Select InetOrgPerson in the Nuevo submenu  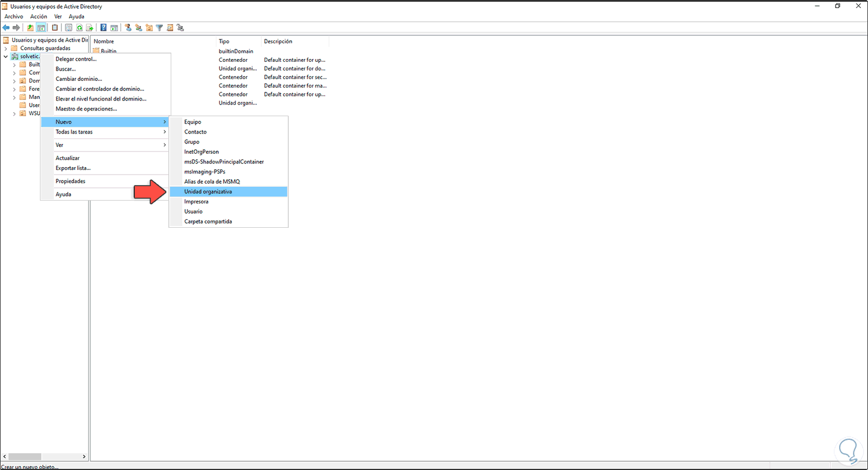[229, 151]
